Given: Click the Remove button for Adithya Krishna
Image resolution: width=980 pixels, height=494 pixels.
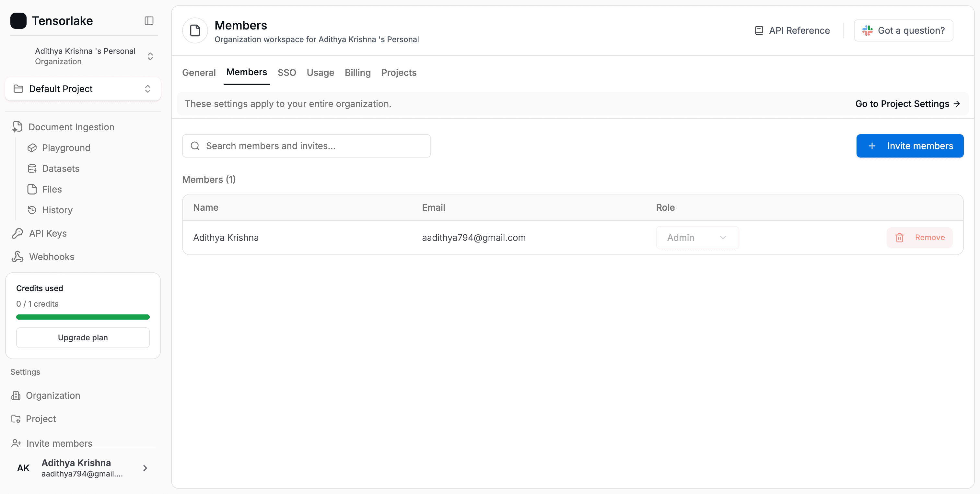Looking at the screenshot, I should click(x=919, y=238).
